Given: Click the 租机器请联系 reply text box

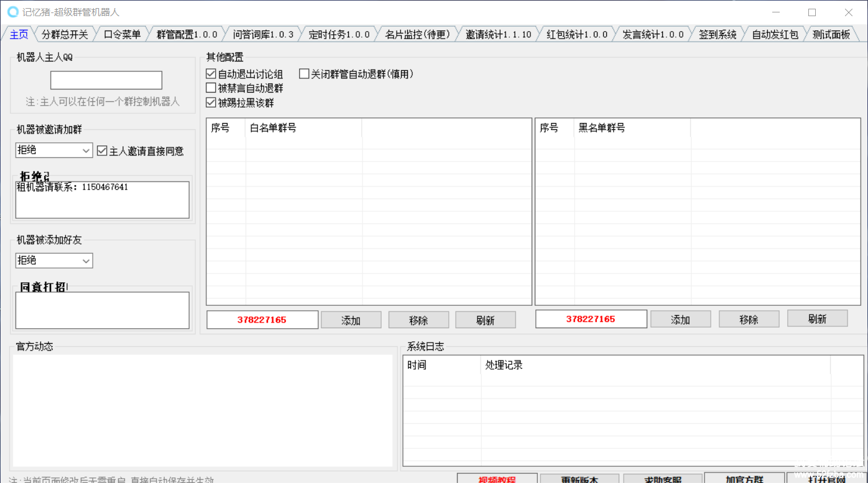Looking at the screenshot, I should (x=103, y=200).
